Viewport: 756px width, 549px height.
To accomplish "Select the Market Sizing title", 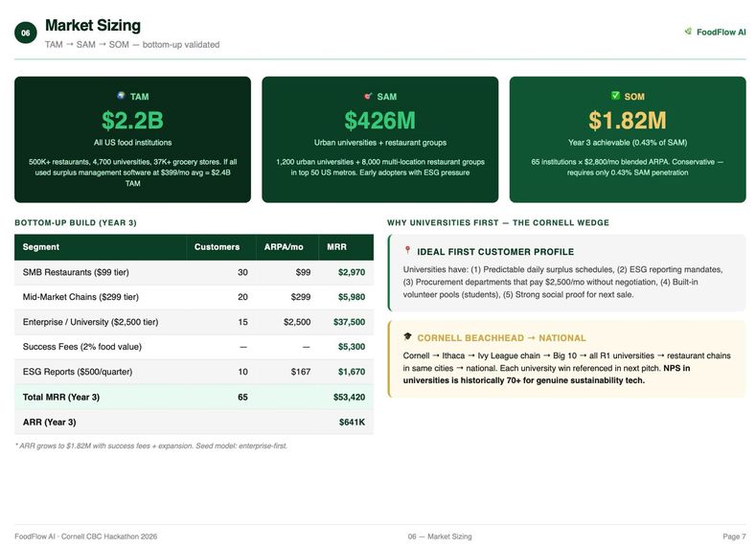I will click(x=93, y=25).
